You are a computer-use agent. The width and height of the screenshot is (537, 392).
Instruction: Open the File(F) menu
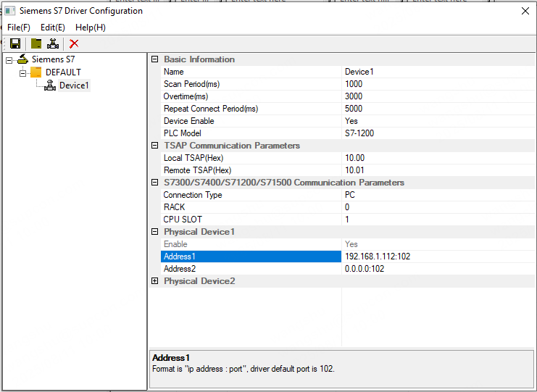tap(19, 28)
